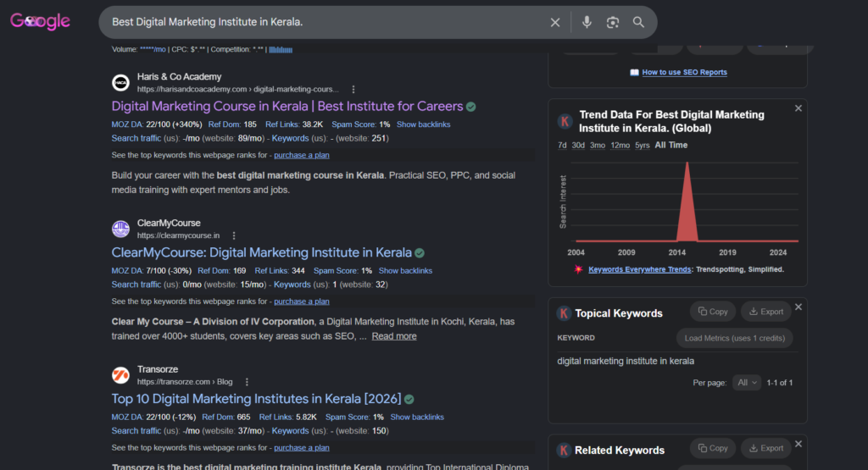
Task: Open Google Lens image search icon
Action: 612,22
